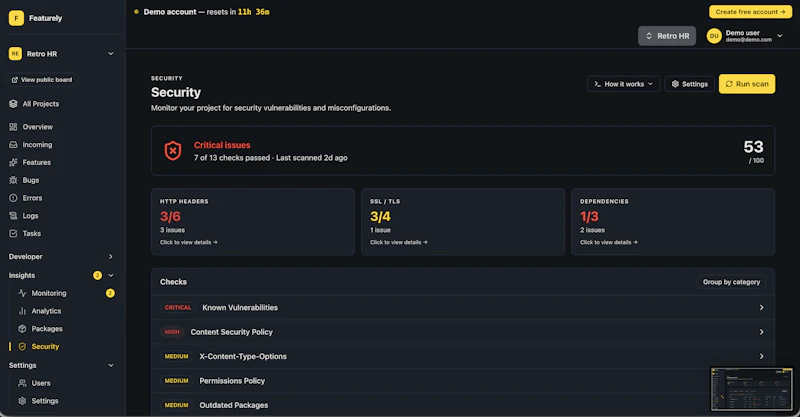Open the Tasks page
This screenshot has width=800, height=417.
coord(31,233)
